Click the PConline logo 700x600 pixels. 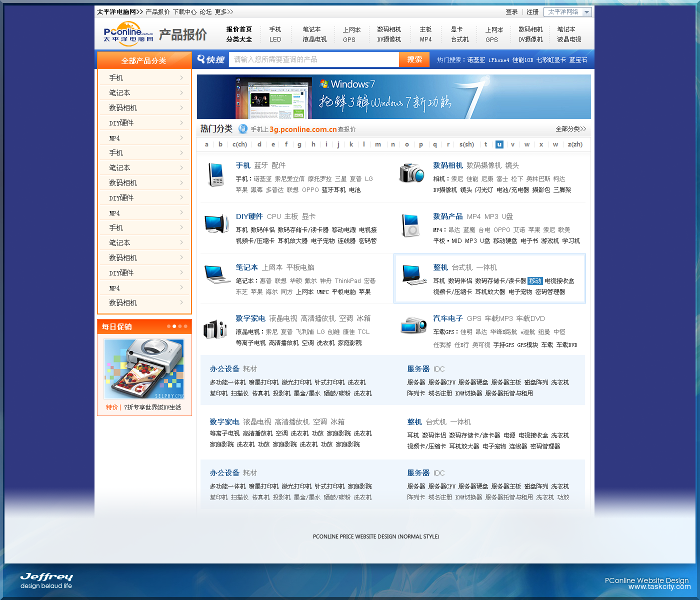click(x=128, y=34)
